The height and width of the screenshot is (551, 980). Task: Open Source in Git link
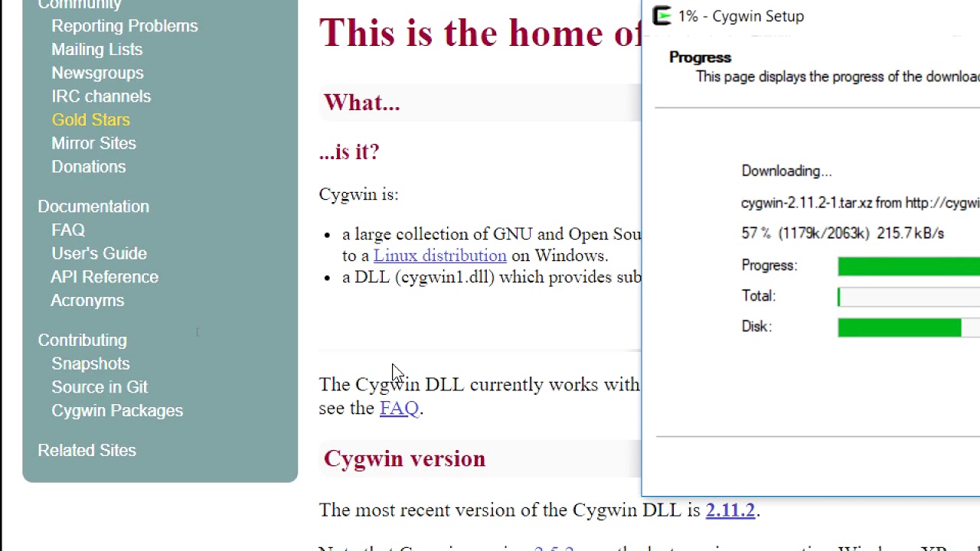(x=100, y=387)
